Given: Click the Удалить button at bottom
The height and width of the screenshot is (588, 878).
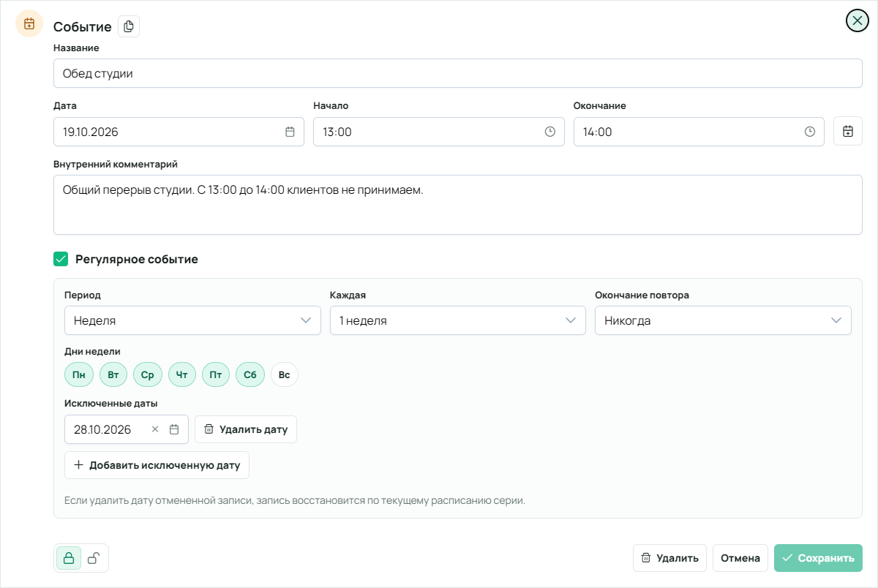Looking at the screenshot, I should 669,558.
